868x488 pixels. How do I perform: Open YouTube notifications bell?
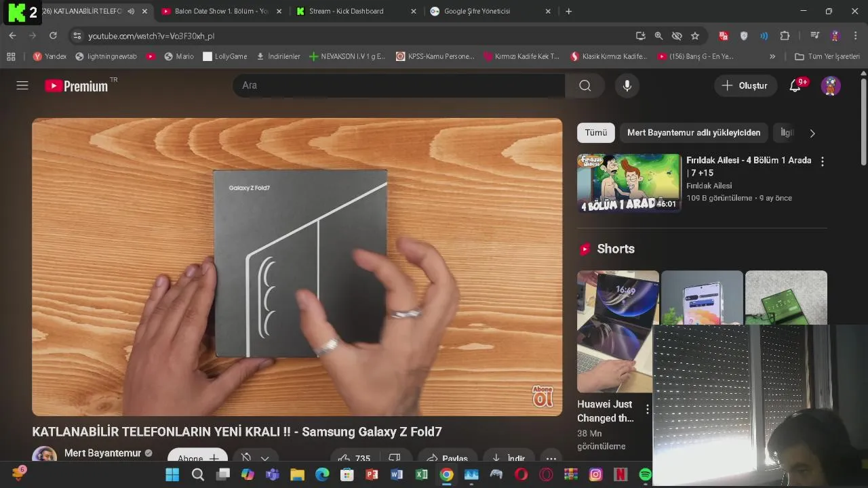click(795, 85)
